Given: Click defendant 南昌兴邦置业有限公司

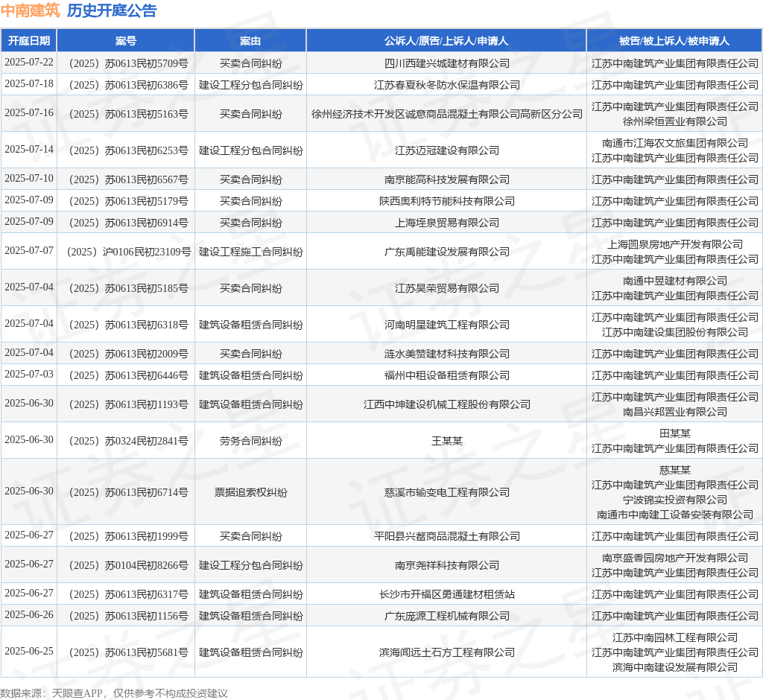Looking at the screenshot, I should pyautogui.click(x=675, y=412).
